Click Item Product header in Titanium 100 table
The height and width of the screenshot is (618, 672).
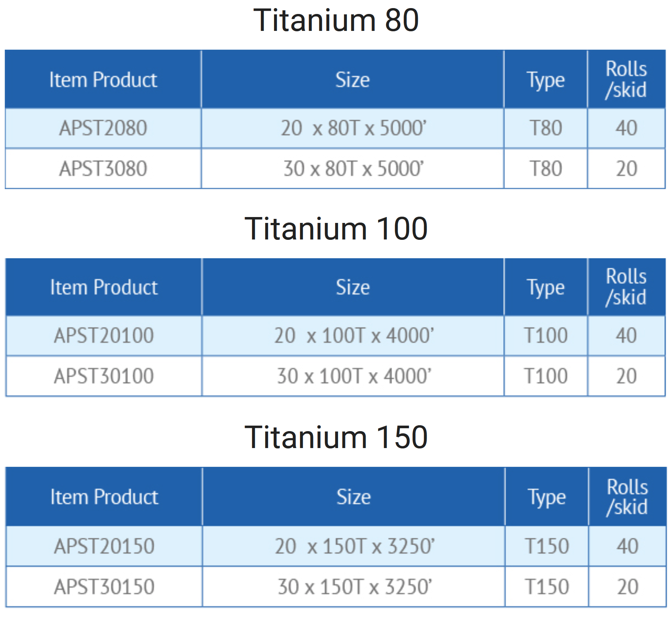tap(104, 287)
